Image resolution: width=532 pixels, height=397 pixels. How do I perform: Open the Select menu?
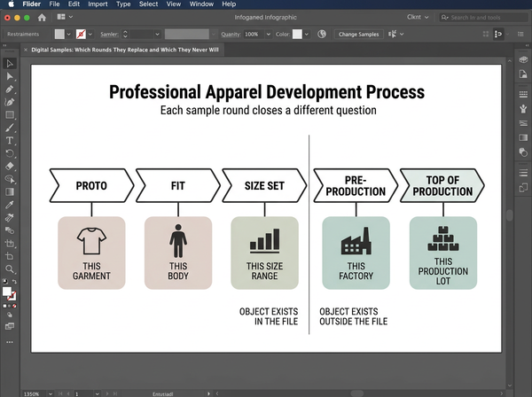[148, 4]
